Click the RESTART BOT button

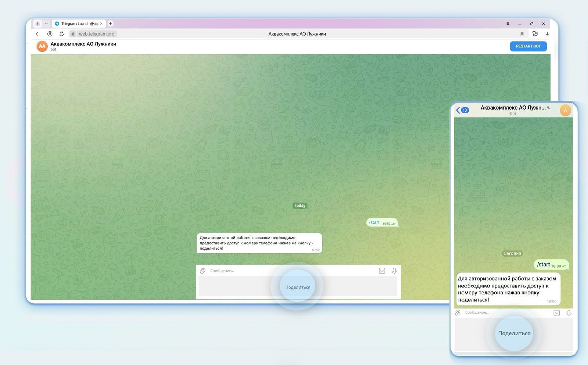click(528, 46)
